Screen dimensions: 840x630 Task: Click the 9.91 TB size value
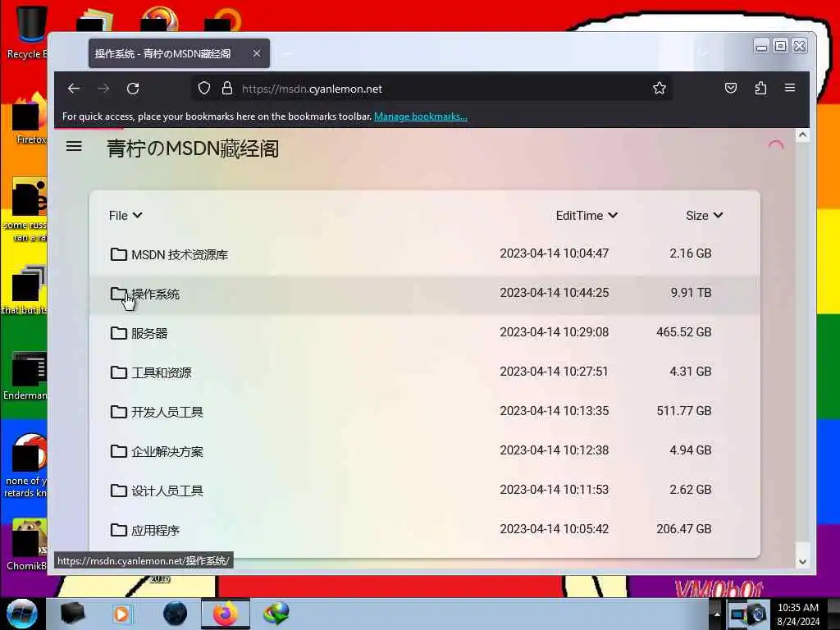tap(691, 293)
